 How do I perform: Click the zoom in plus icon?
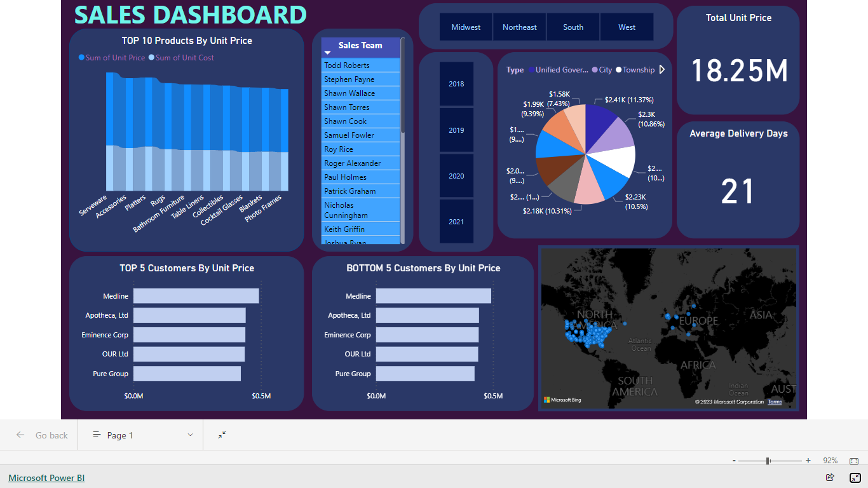click(808, 460)
